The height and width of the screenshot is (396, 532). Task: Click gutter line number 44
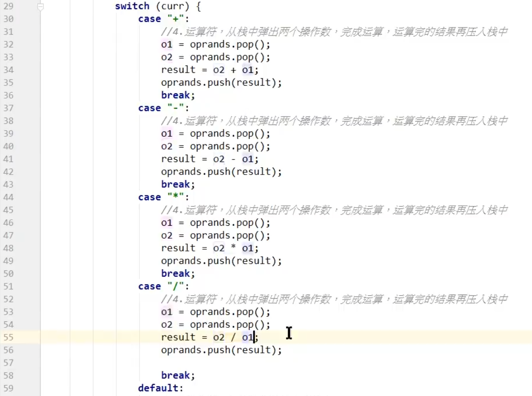(9, 198)
